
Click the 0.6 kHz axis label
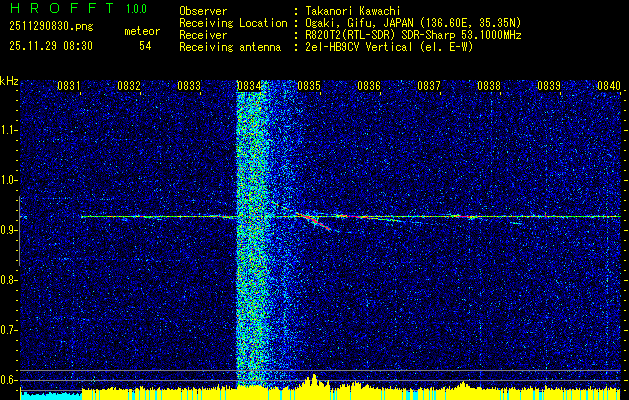(9, 380)
